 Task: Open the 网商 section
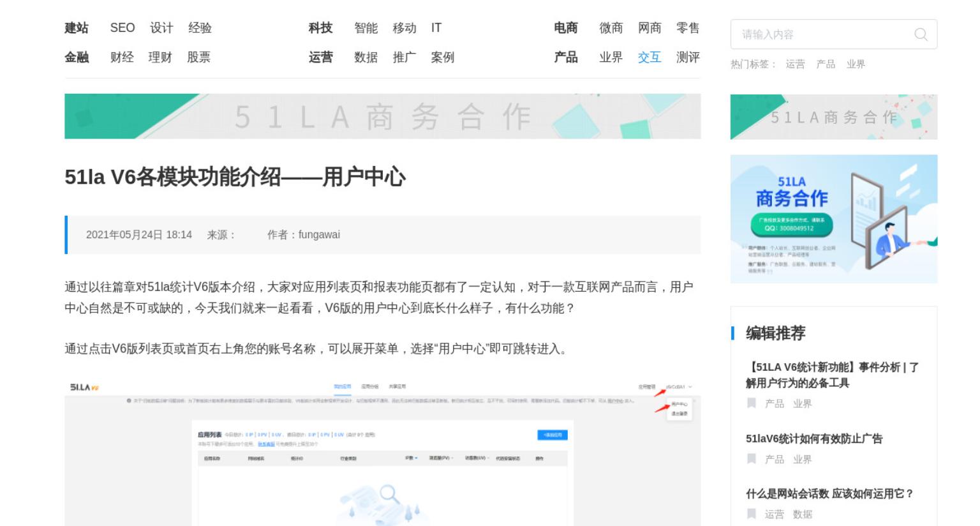click(650, 28)
